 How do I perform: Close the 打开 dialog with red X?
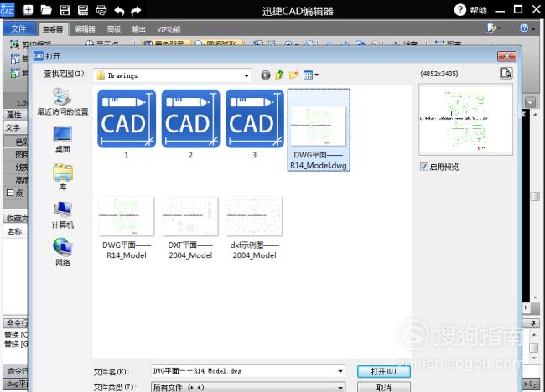tap(506, 56)
